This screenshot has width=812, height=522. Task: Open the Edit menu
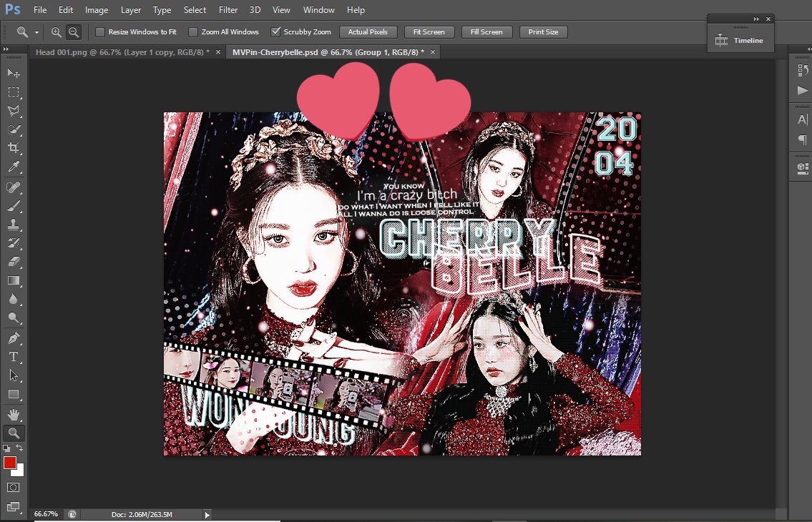pyautogui.click(x=66, y=10)
